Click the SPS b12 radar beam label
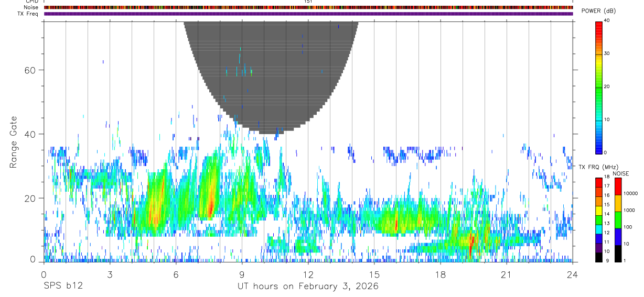This screenshot has height=297, width=644. coord(62,286)
